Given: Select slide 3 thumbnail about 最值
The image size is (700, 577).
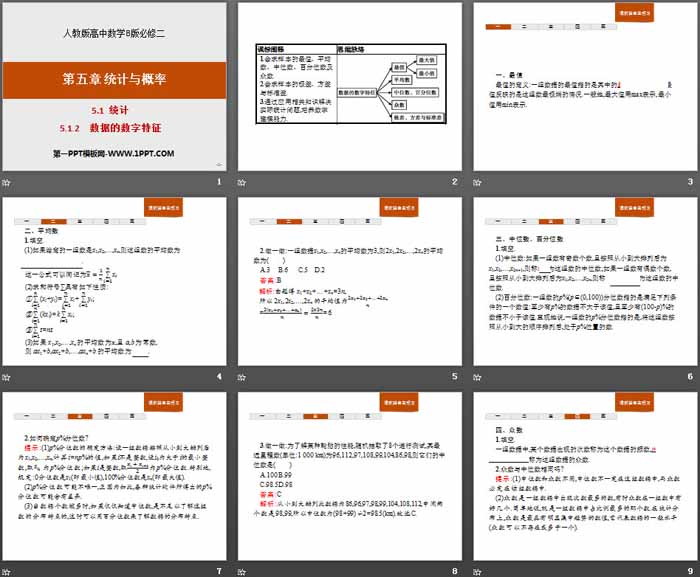Looking at the screenshot, I should pyautogui.click(x=585, y=87).
